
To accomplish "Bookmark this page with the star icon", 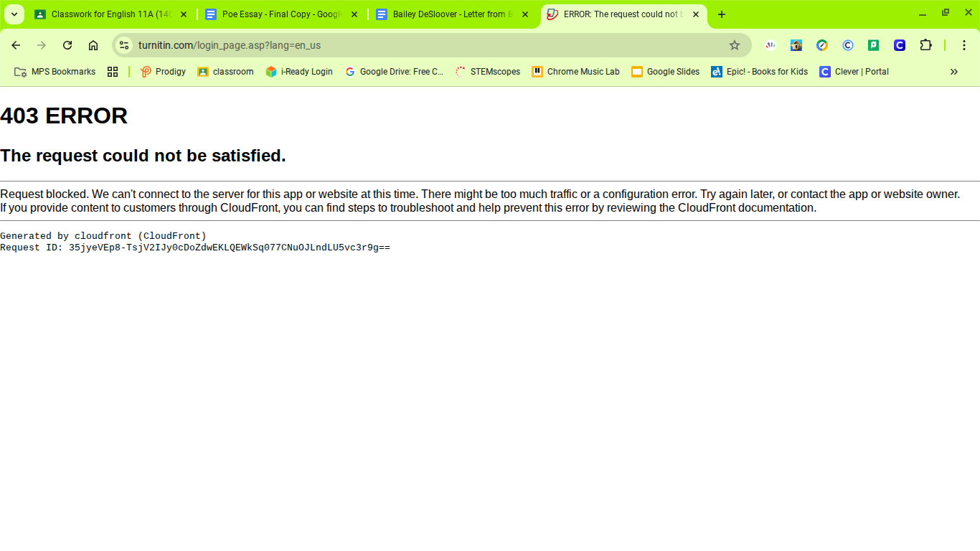I will pos(734,45).
